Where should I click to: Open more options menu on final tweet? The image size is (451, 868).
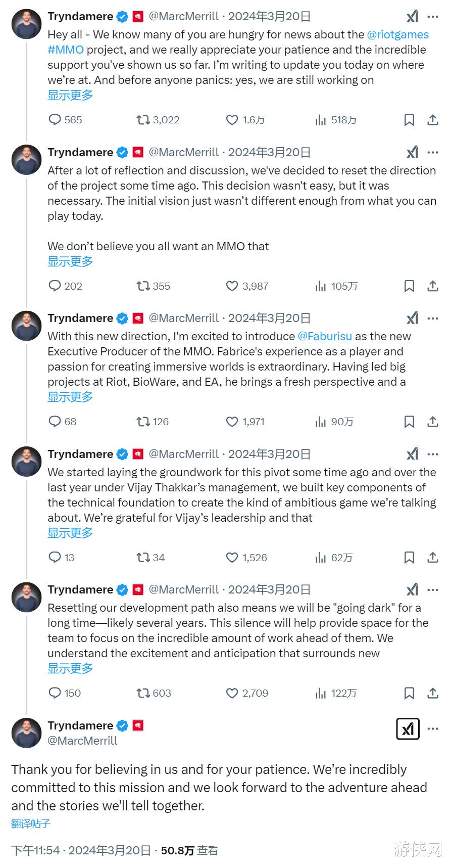(x=433, y=729)
